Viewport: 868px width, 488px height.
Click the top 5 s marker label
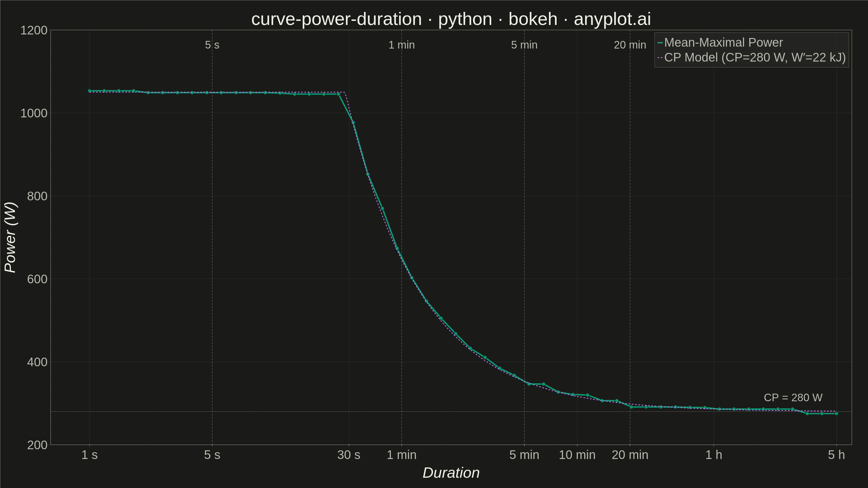click(212, 45)
